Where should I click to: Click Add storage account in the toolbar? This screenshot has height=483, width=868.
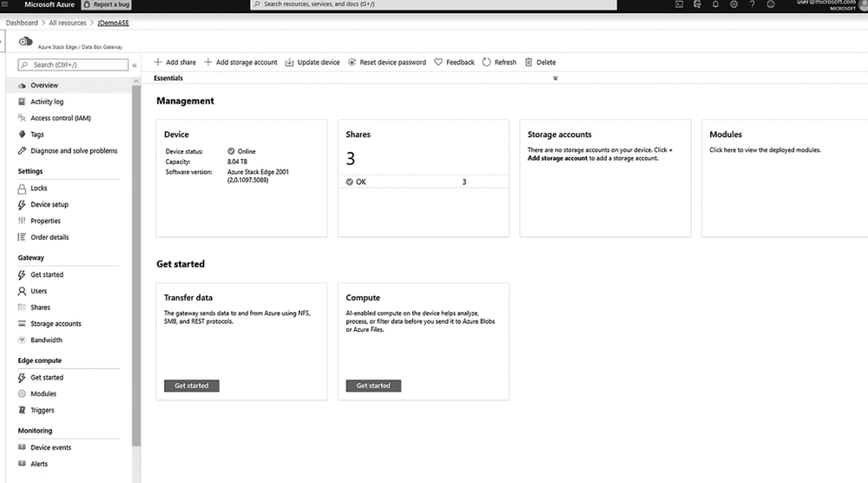pyautogui.click(x=240, y=62)
